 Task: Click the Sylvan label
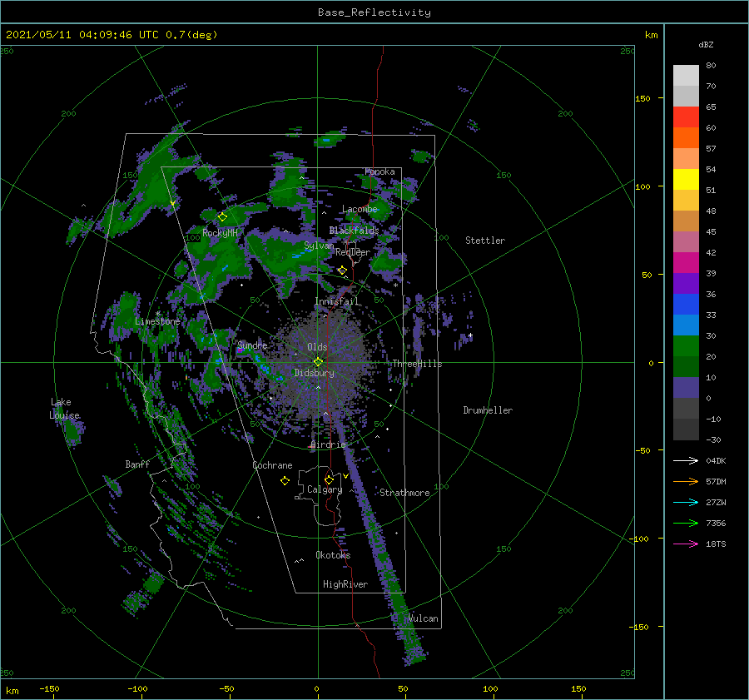pyautogui.click(x=319, y=246)
